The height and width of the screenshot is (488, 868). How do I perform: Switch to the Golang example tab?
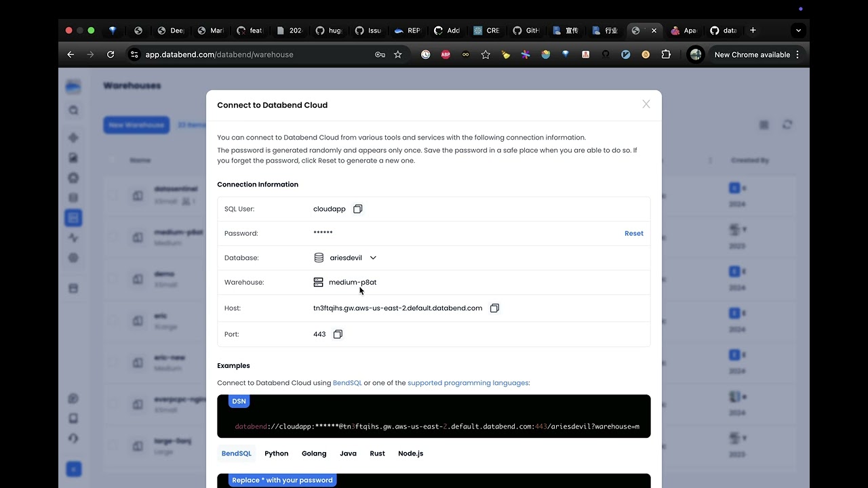(x=314, y=453)
